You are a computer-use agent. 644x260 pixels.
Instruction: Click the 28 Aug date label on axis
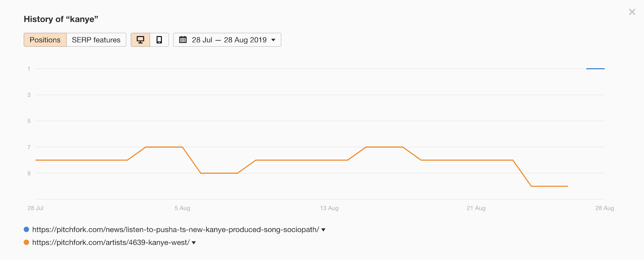point(605,208)
